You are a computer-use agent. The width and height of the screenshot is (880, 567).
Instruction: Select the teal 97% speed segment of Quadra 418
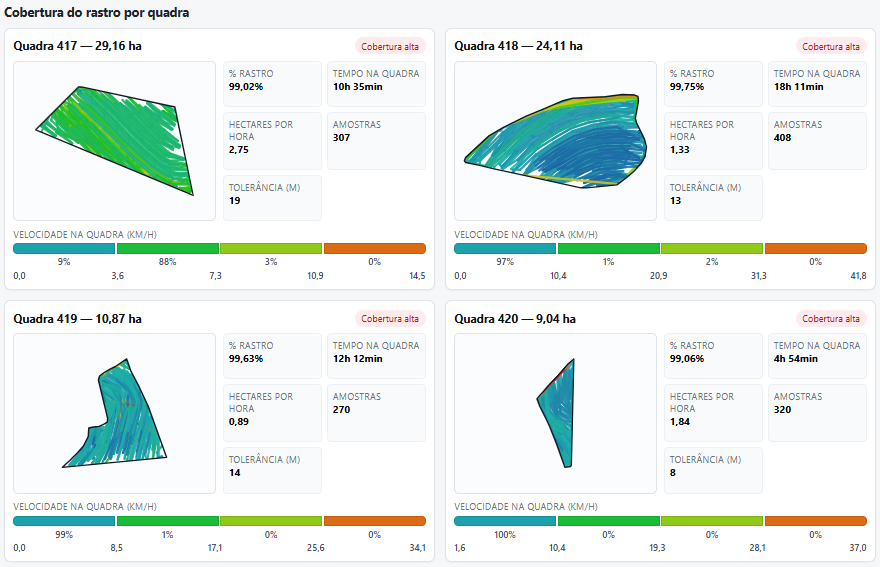(x=505, y=248)
